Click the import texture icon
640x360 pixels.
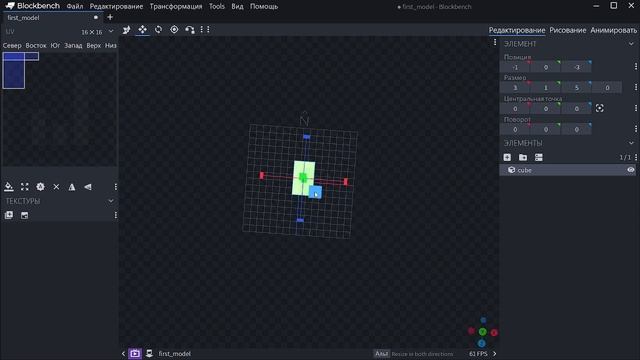tap(9, 215)
